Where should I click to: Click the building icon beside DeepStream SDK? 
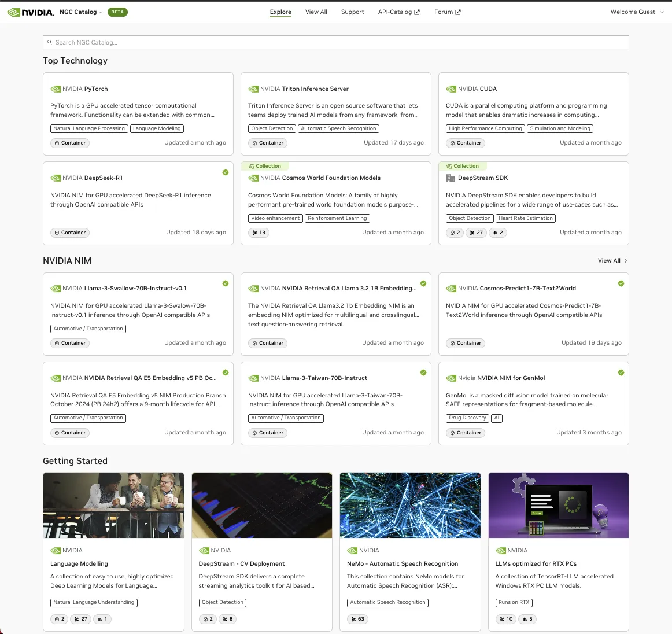[x=451, y=178]
